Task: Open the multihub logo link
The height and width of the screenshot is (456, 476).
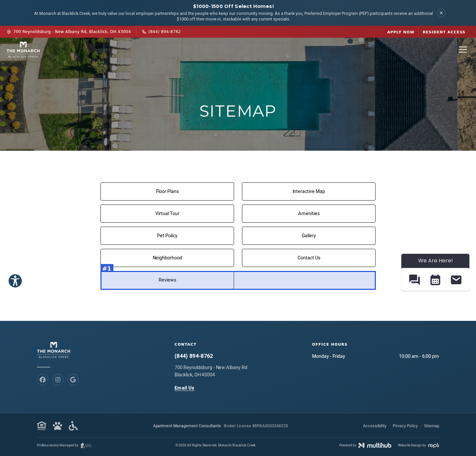Action: [x=375, y=445]
